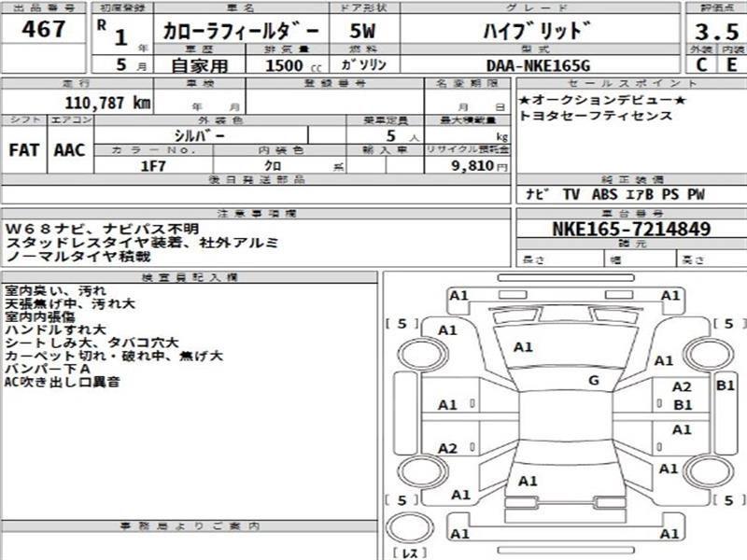
Task: Select the chassis number NKE165-7214849
Action: tap(631, 229)
